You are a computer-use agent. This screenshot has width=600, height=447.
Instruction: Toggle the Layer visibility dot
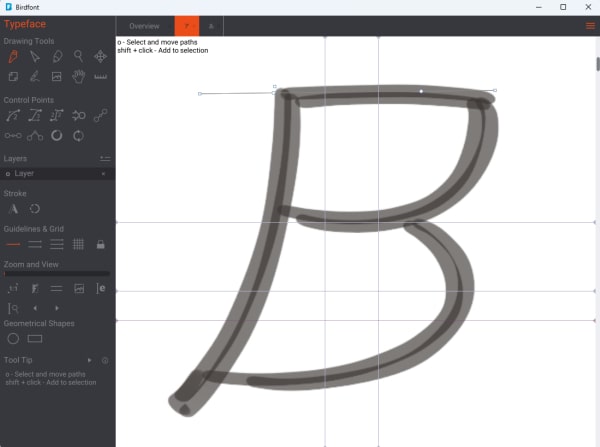click(8, 173)
